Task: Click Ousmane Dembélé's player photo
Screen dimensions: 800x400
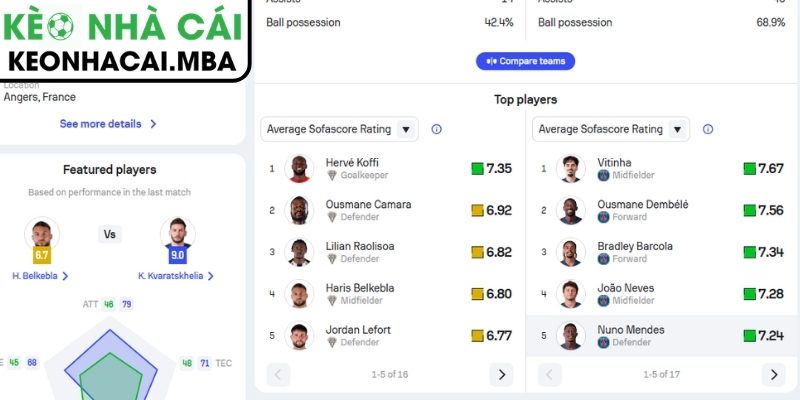Action: pyautogui.click(x=571, y=211)
